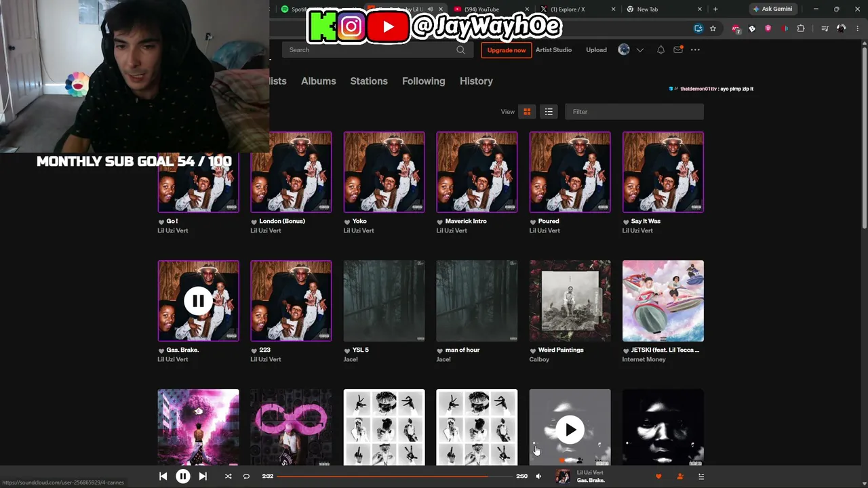Open the Weird Paintings artwork

click(x=570, y=301)
